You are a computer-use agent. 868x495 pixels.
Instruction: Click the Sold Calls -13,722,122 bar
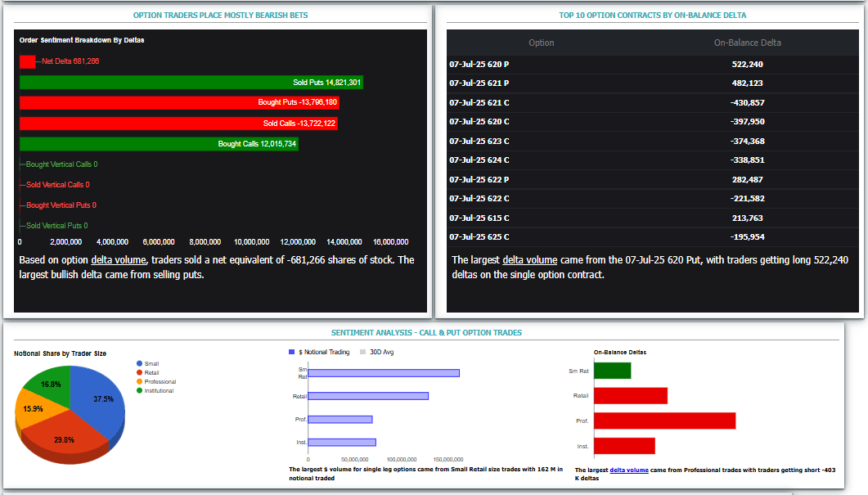[178, 123]
